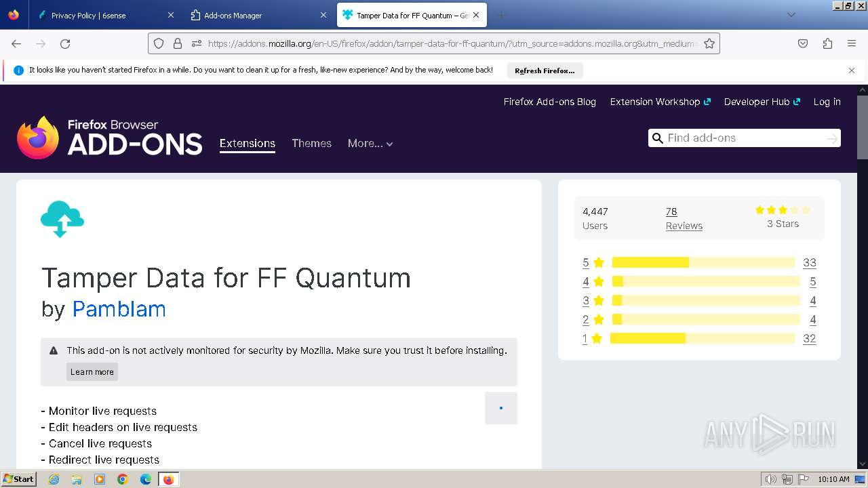Open the tracking protection shield panel

pos(159,43)
